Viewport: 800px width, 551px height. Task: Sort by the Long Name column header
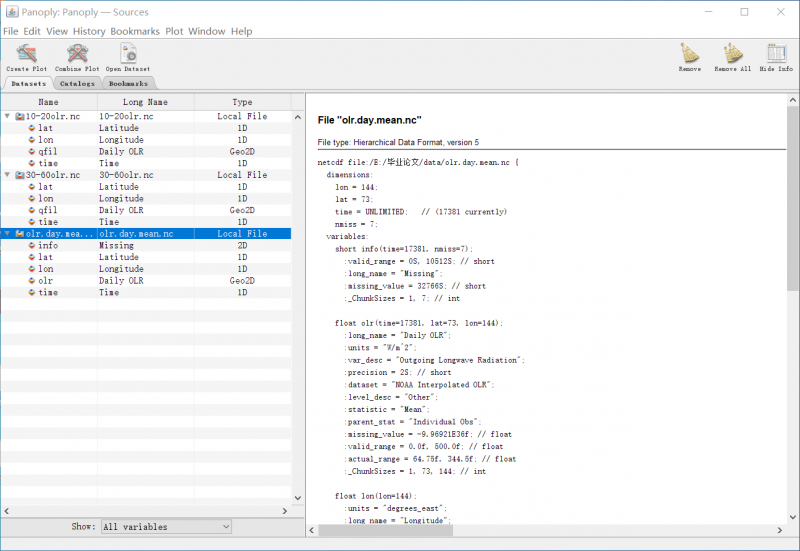[x=145, y=102]
